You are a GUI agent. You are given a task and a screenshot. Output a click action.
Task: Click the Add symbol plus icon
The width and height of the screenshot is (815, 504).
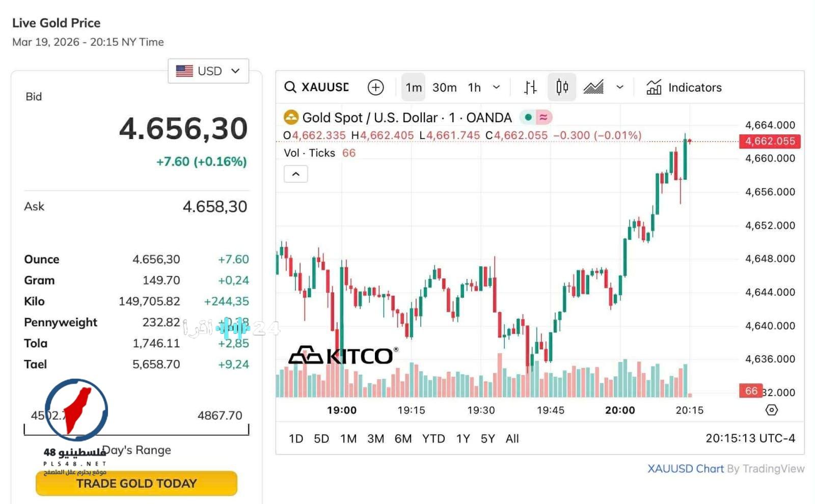[x=375, y=87]
